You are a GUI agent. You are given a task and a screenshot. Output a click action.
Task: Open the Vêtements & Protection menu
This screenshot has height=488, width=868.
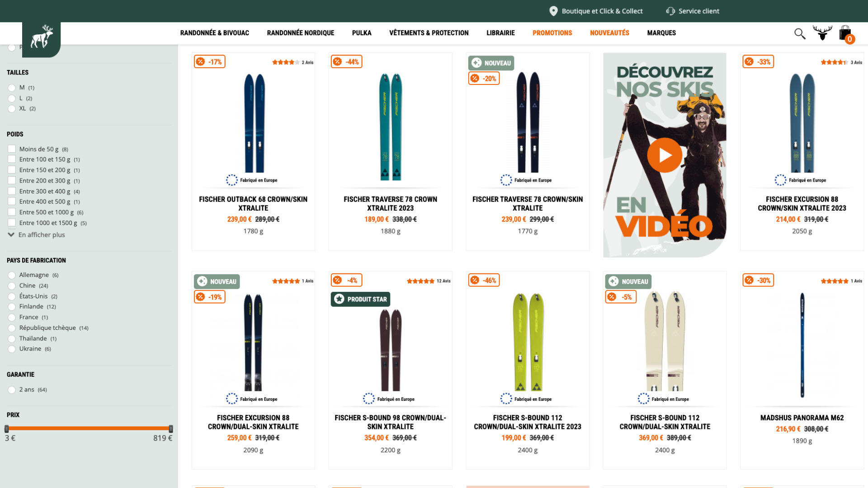coord(429,33)
